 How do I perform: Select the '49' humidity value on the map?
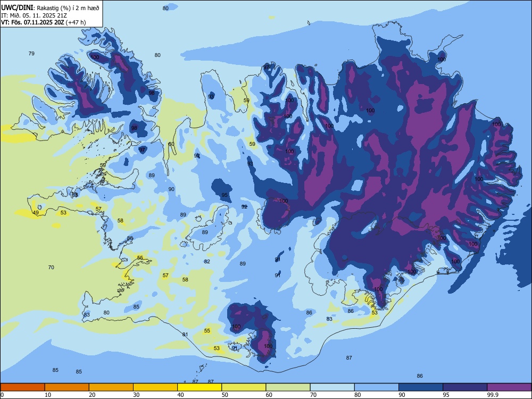point(36,213)
